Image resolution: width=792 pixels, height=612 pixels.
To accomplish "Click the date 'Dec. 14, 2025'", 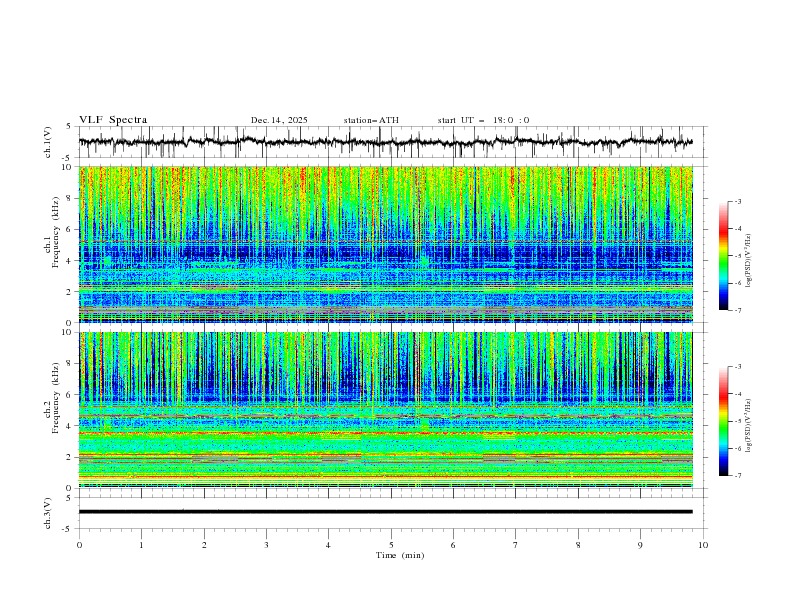I will point(279,120).
